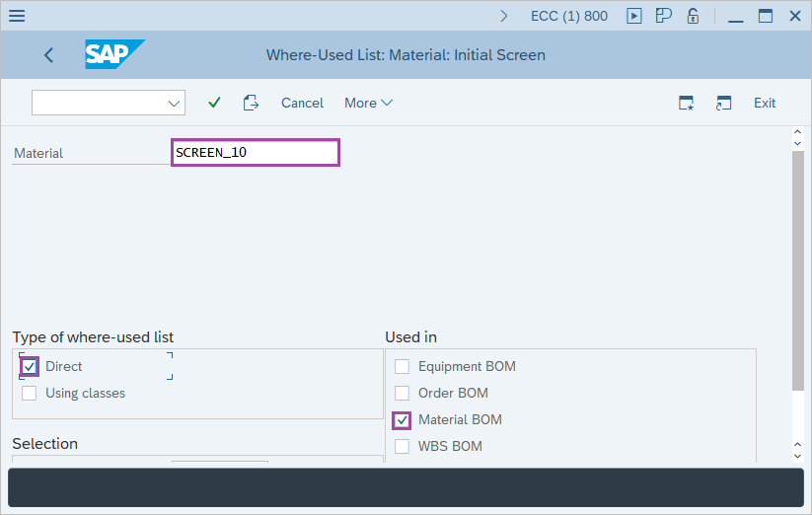Click the Material input field
Screen dimensions: 812x515
pos(256,152)
